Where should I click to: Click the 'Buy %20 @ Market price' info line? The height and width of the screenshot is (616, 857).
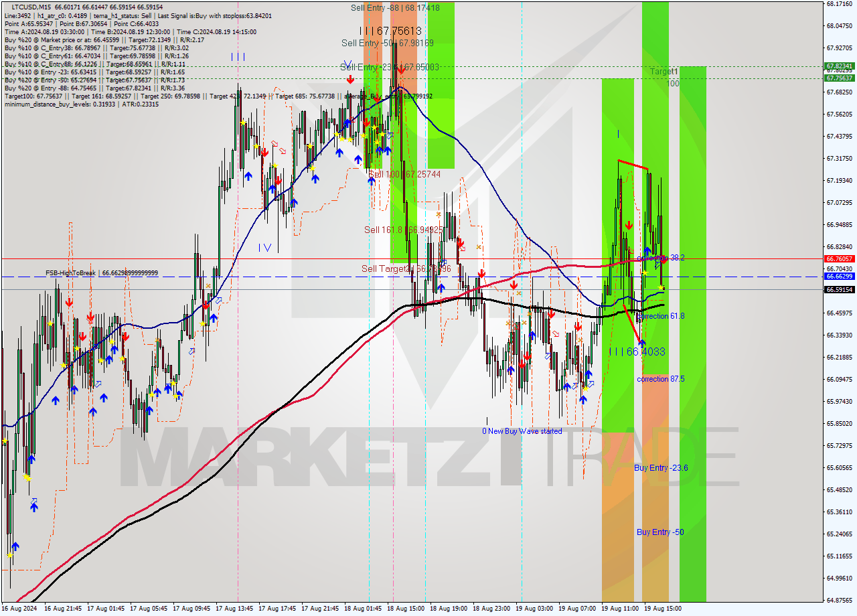click(x=104, y=40)
